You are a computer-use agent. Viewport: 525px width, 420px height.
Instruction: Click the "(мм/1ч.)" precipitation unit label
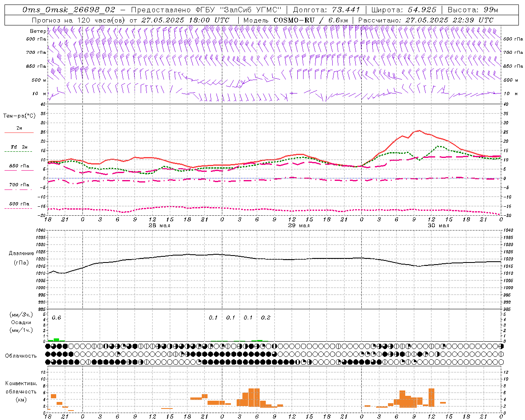point(21,330)
